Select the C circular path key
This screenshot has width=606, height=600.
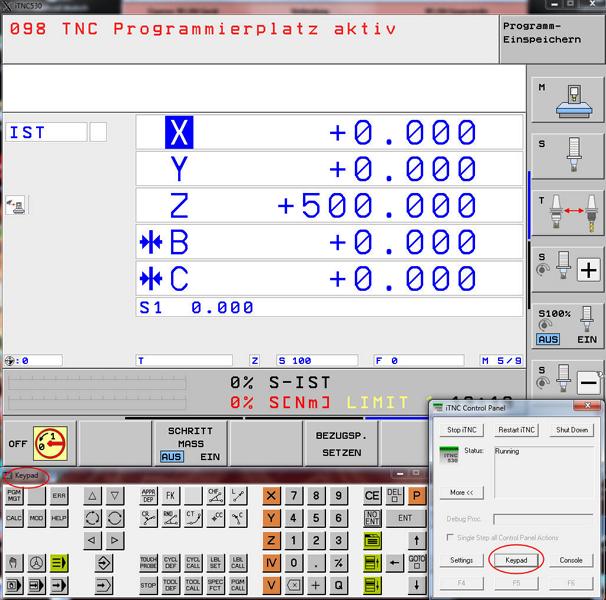point(238,518)
